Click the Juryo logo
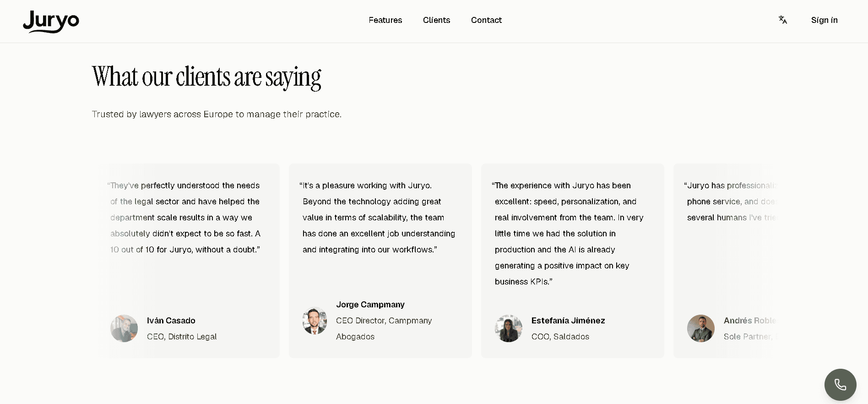Viewport: 868px width, 404px height. 51,21
